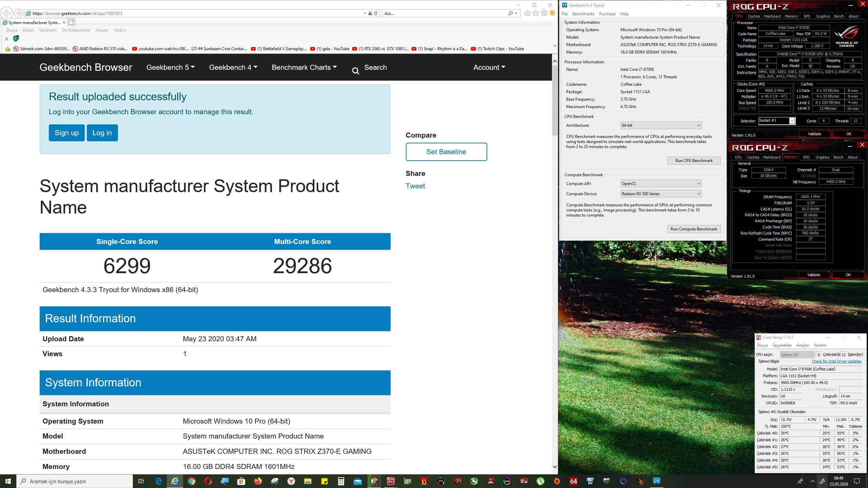Open Task View button

[x=141, y=481]
